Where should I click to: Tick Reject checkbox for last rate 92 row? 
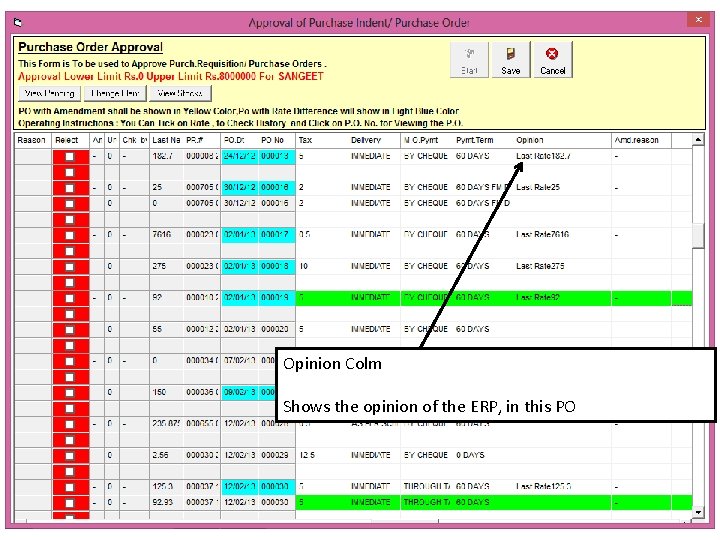click(69, 298)
